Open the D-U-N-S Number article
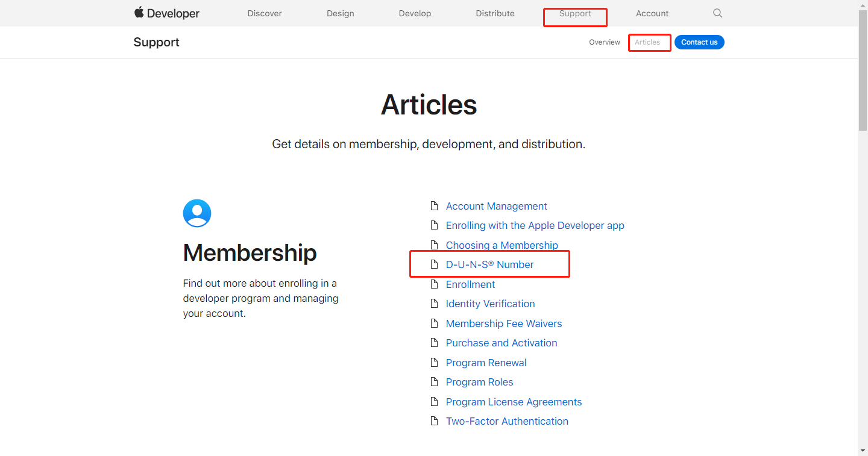This screenshot has height=456, width=868. (490, 264)
